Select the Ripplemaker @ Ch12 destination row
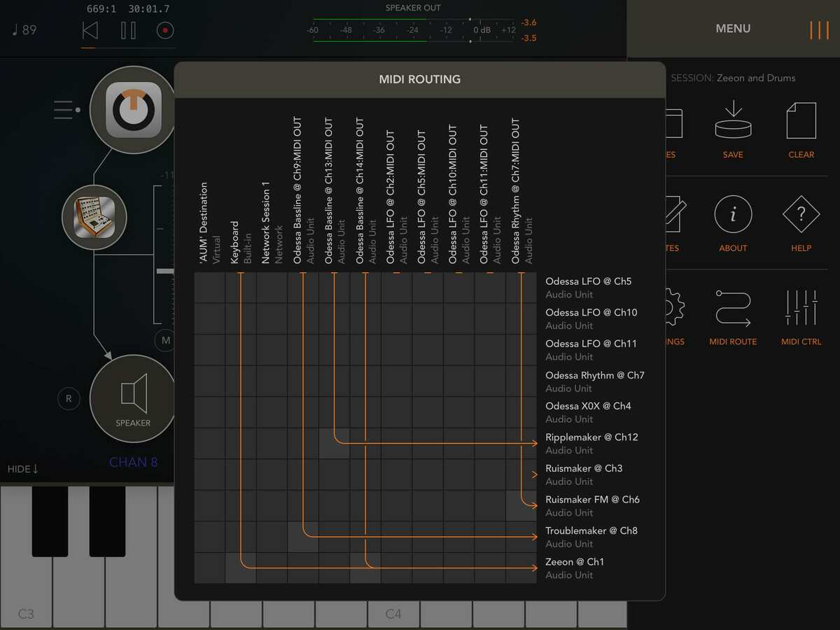840x630 pixels. [591, 443]
